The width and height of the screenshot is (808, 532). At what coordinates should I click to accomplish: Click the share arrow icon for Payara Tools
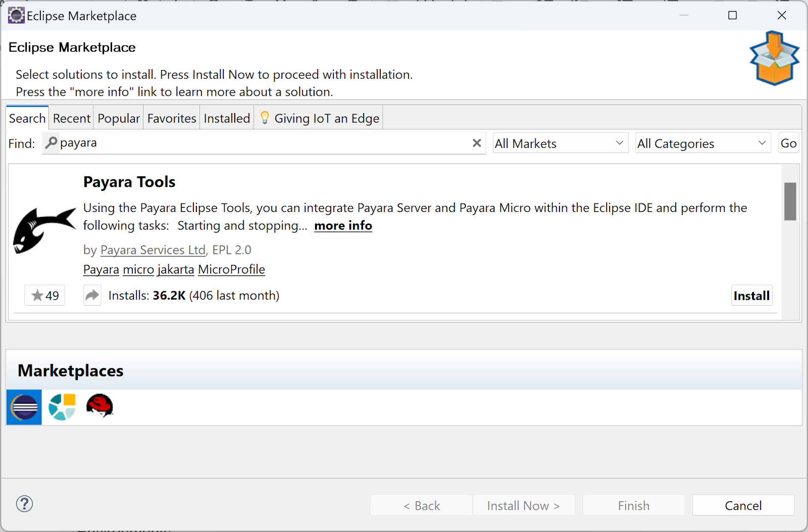92,295
